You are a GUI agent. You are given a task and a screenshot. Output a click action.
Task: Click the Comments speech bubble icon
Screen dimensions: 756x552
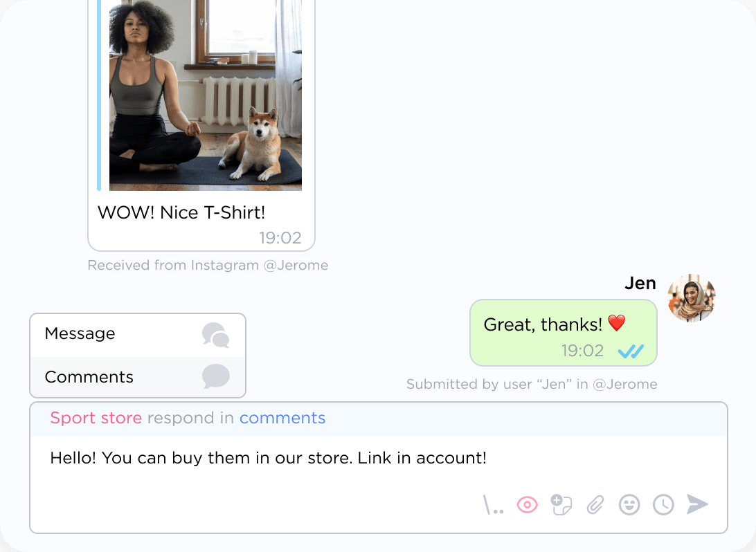[215, 376]
